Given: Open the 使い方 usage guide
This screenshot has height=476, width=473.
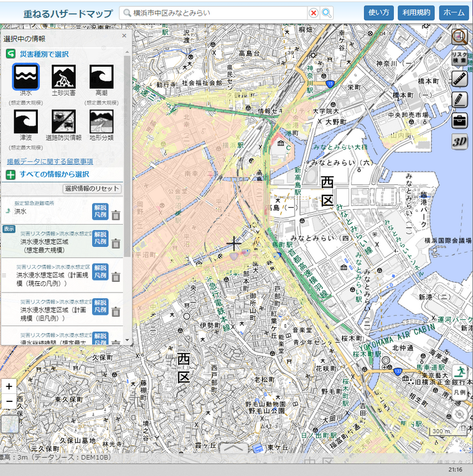Looking at the screenshot, I should (378, 12).
